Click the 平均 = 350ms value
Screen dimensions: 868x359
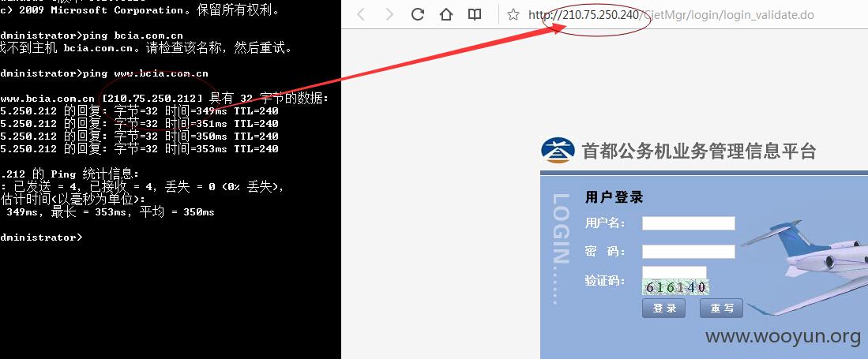(x=177, y=212)
